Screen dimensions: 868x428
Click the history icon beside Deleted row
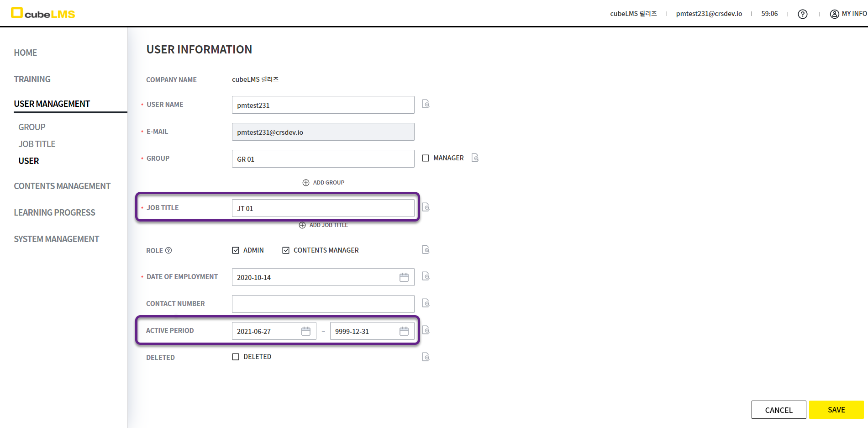pos(426,357)
